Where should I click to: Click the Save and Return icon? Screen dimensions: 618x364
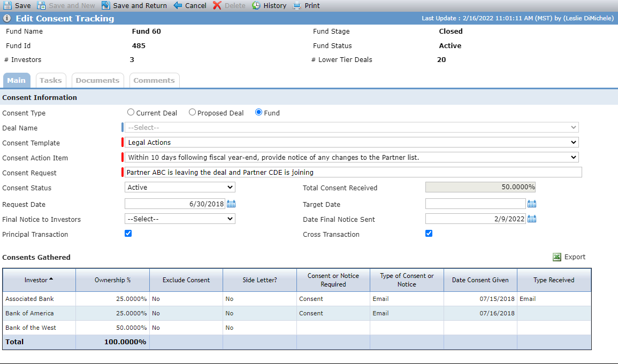[105, 5]
